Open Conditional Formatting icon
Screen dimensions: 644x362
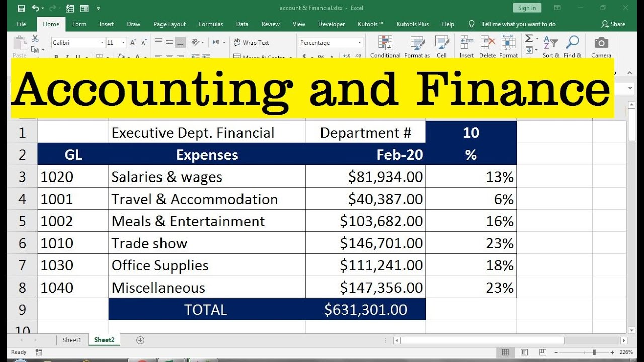click(385, 43)
